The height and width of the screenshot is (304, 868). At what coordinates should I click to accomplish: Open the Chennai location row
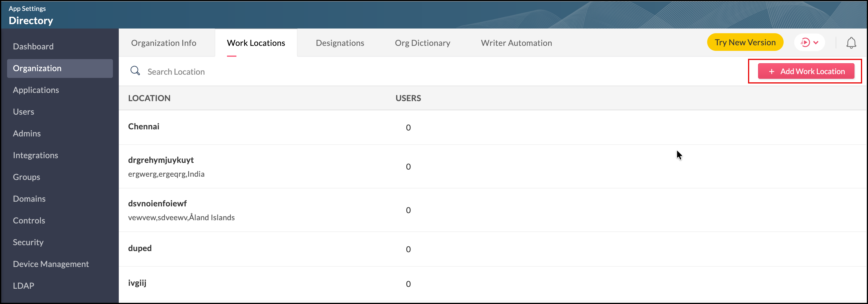(143, 127)
